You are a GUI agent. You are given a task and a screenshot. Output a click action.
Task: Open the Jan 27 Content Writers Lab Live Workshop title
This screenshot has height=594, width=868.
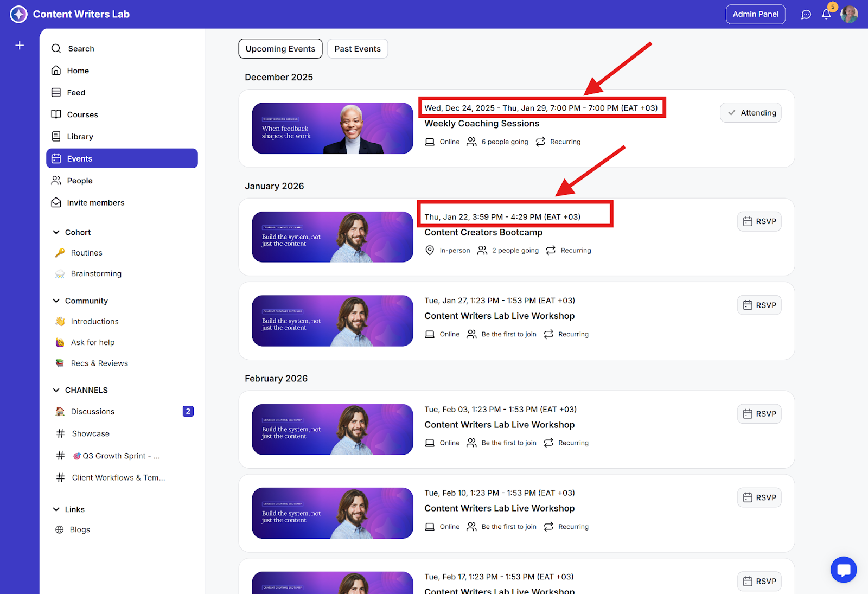click(500, 316)
